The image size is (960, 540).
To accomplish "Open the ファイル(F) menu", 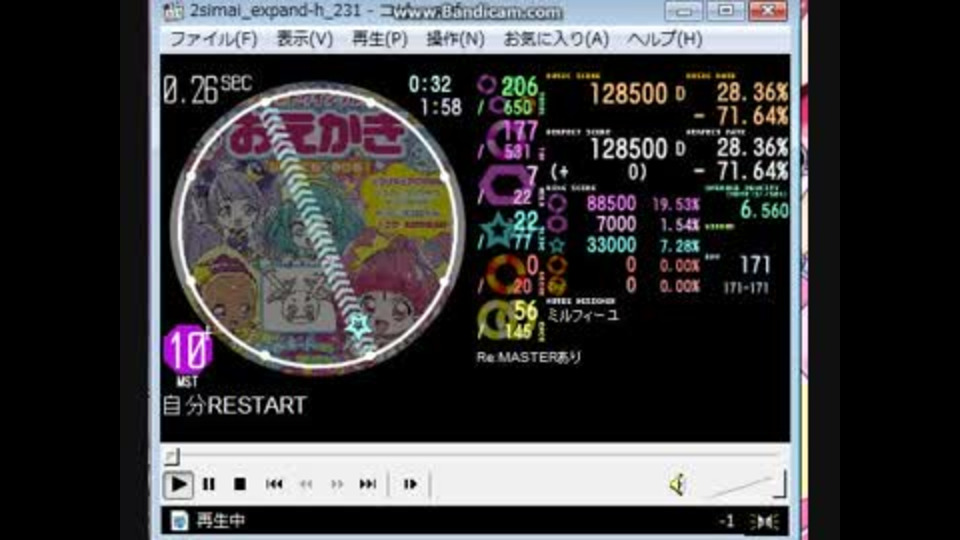I will pos(213,39).
